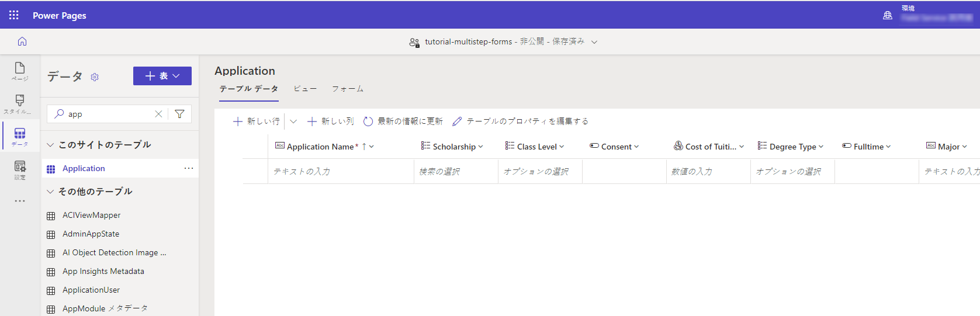The width and height of the screenshot is (980, 316).
Task: Open the Scholarship column menu
Action: [481, 147]
